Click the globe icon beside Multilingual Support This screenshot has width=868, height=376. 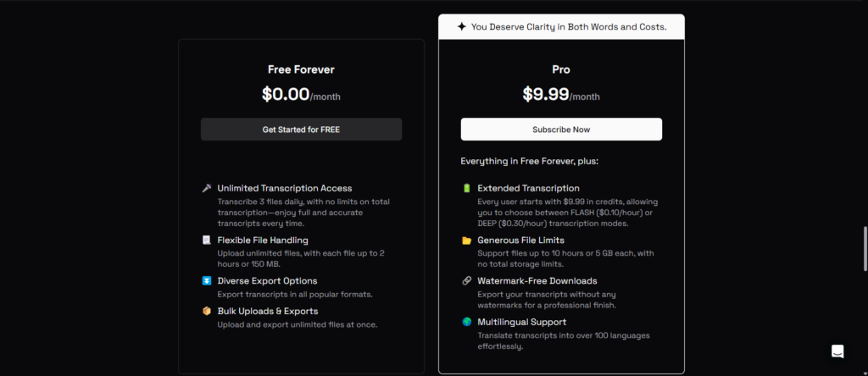point(467,322)
